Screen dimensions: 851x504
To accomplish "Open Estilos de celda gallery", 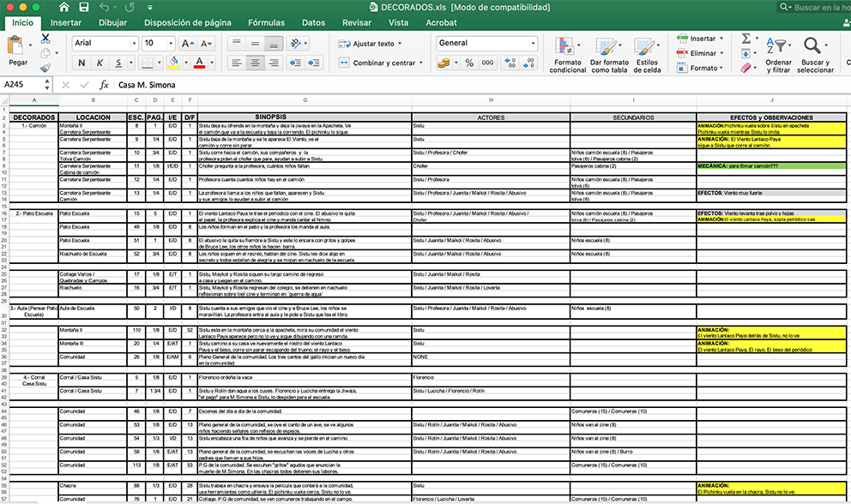I will 647,55.
